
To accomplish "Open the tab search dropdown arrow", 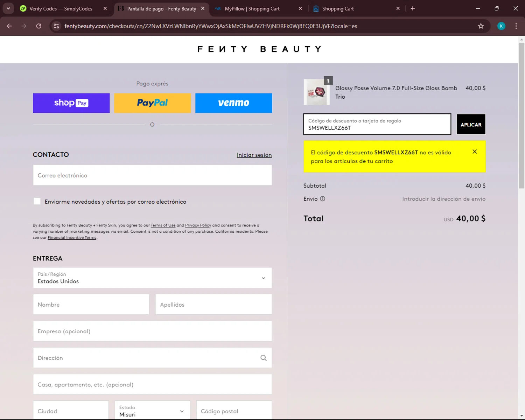I will [x=8, y=8].
